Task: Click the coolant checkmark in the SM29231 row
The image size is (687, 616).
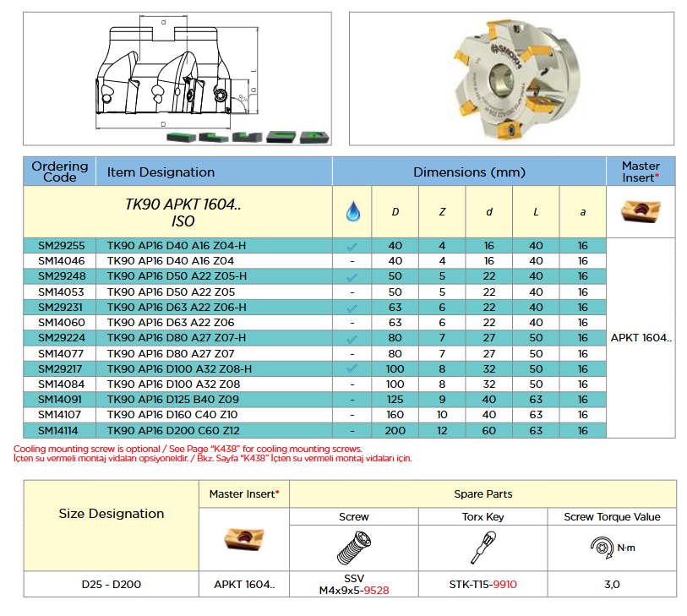Action: [352, 308]
